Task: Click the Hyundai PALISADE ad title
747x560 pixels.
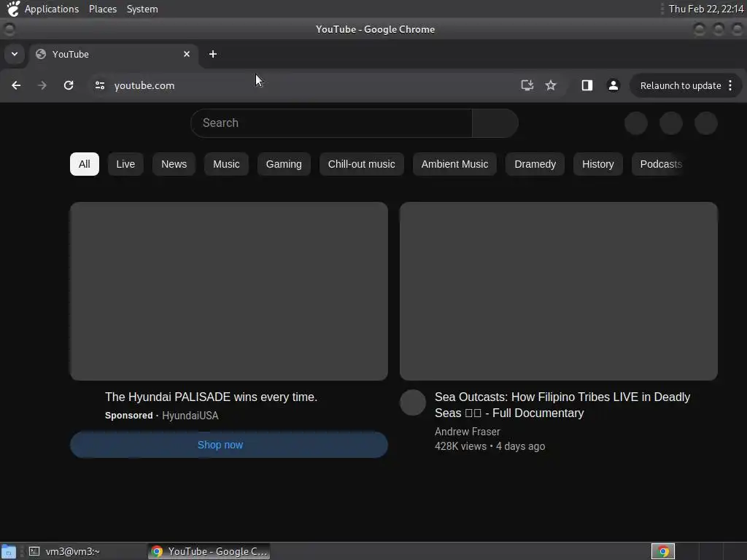Action: [x=211, y=397]
